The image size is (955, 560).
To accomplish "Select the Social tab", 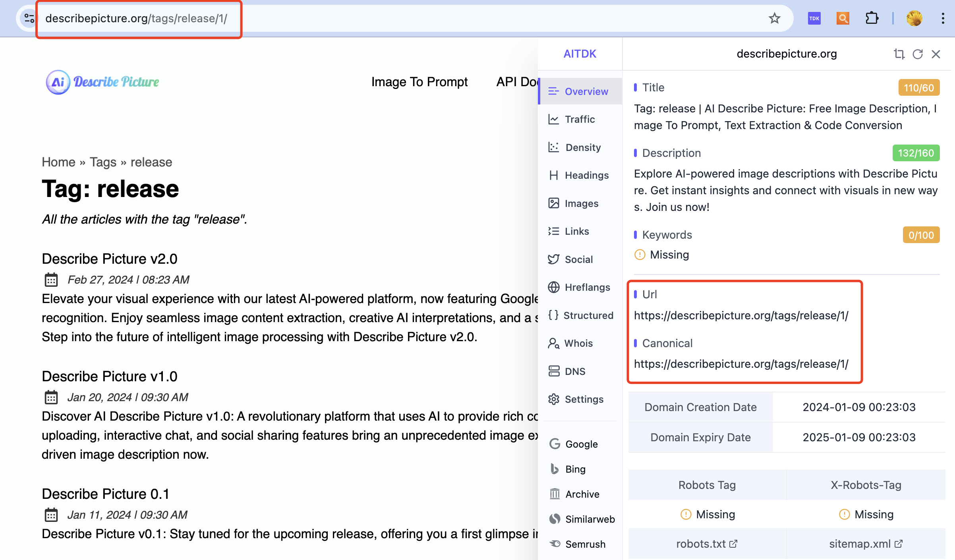I will [580, 259].
